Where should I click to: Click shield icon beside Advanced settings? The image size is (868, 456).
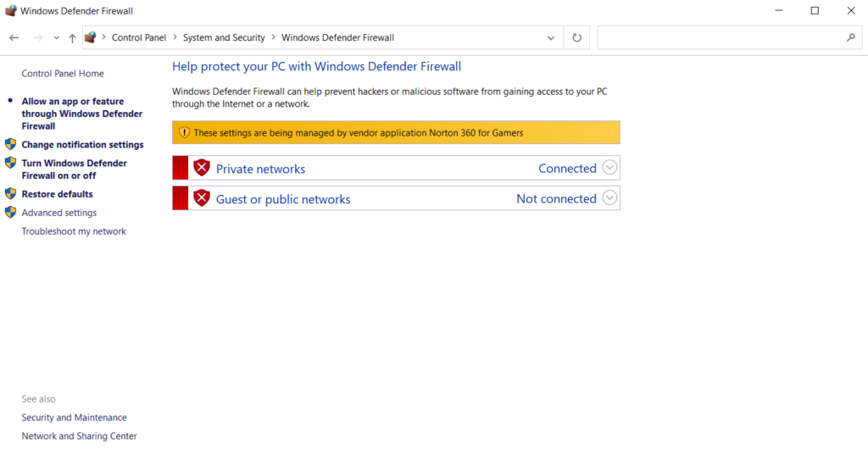[x=10, y=212]
